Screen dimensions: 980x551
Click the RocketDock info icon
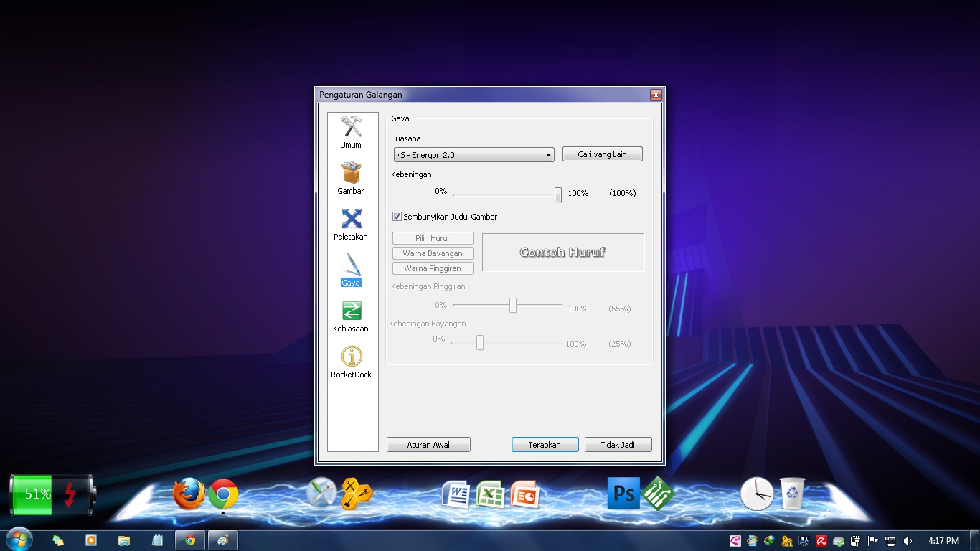pos(350,357)
